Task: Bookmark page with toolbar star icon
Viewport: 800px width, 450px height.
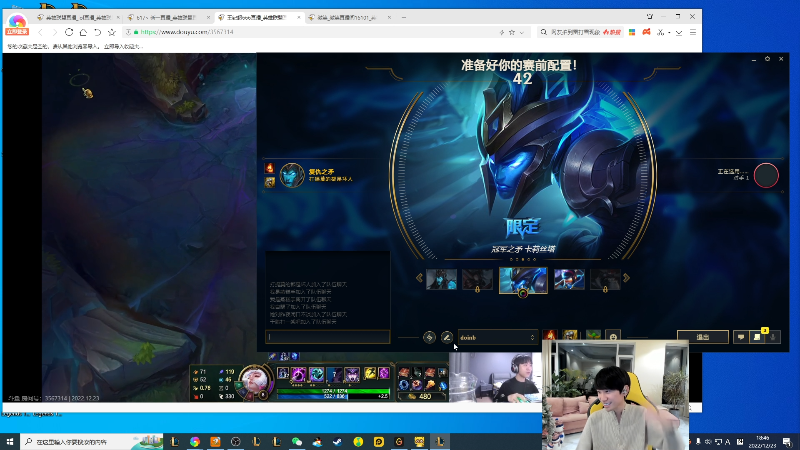Action: tap(112, 32)
